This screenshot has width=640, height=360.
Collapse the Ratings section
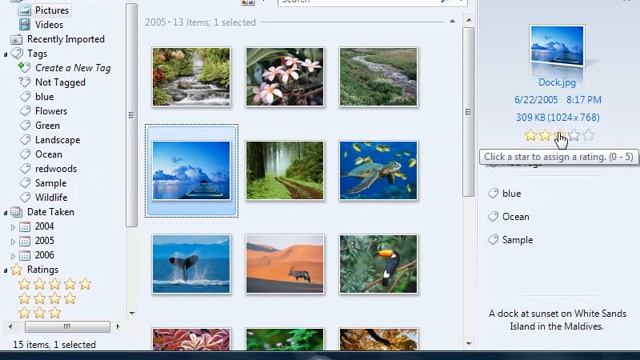[6, 271]
